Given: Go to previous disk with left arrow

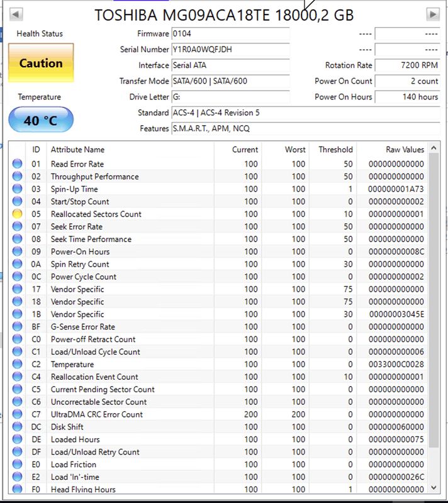Looking at the screenshot, I should (x=16, y=14).
